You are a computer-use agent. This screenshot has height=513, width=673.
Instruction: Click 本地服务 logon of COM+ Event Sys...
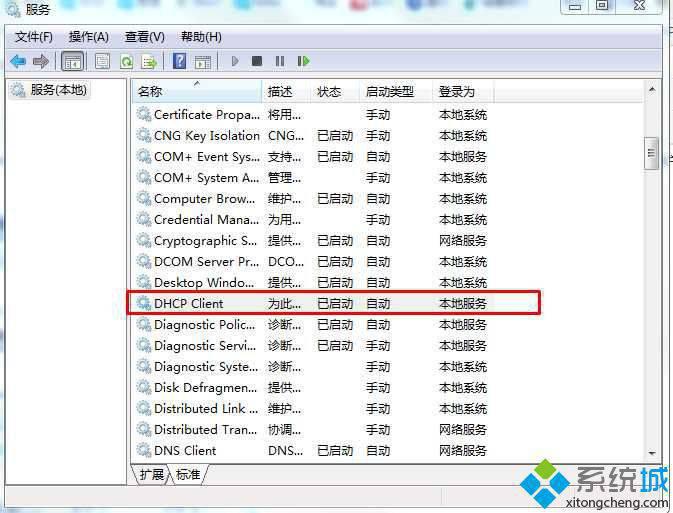point(463,157)
